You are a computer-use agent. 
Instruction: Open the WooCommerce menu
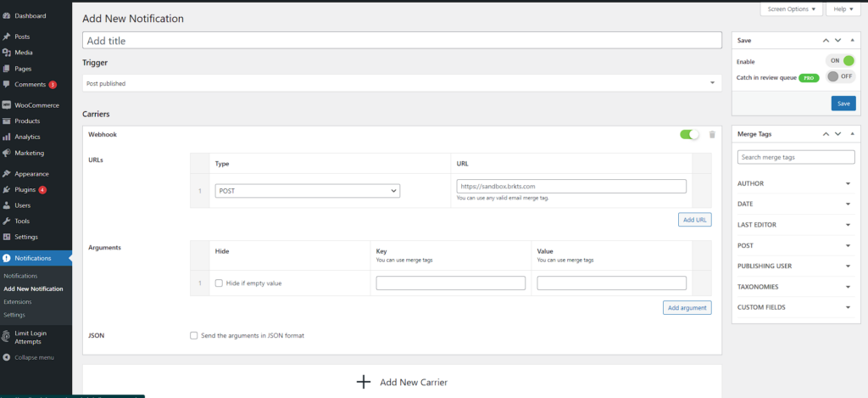click(x=36, y=105)
